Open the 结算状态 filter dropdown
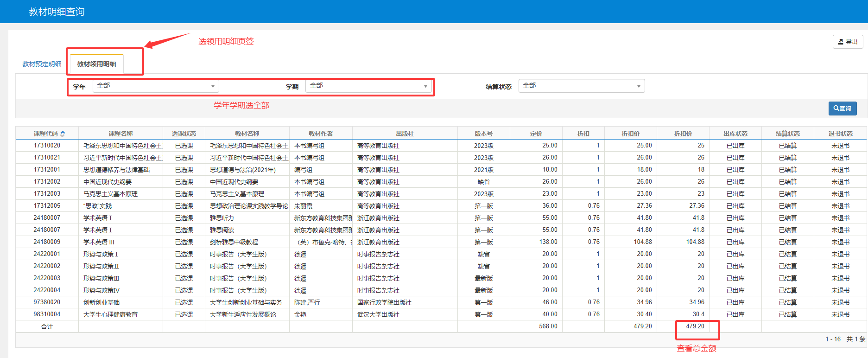 [x=581, y=86]
